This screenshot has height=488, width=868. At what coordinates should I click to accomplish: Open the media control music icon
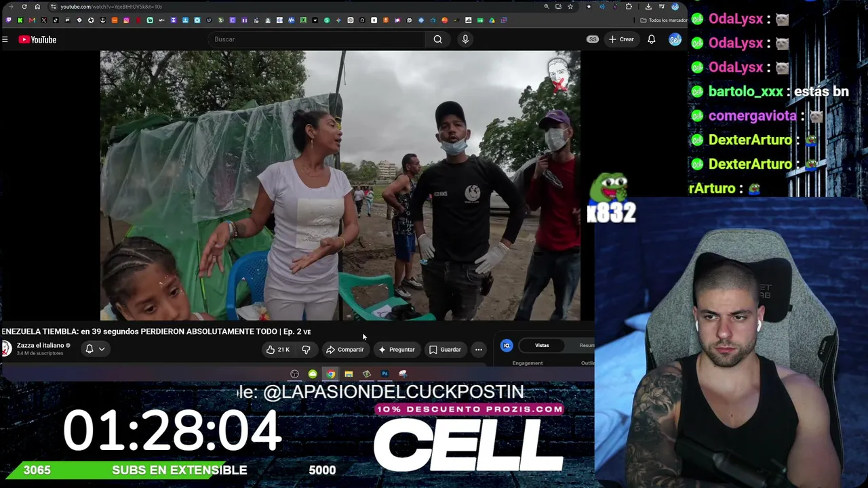661,7
